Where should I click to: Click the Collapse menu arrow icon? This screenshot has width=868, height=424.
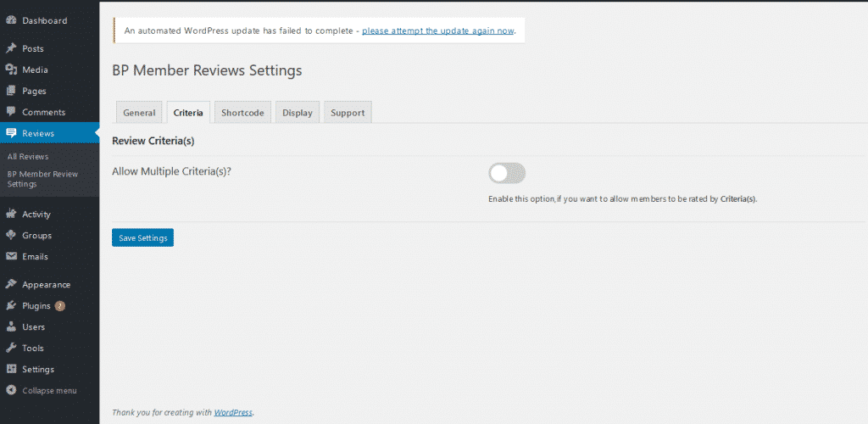point(10,390)
